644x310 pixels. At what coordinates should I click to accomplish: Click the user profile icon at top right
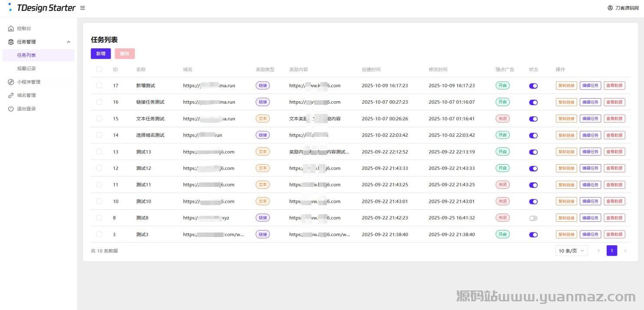coord(610,8)
